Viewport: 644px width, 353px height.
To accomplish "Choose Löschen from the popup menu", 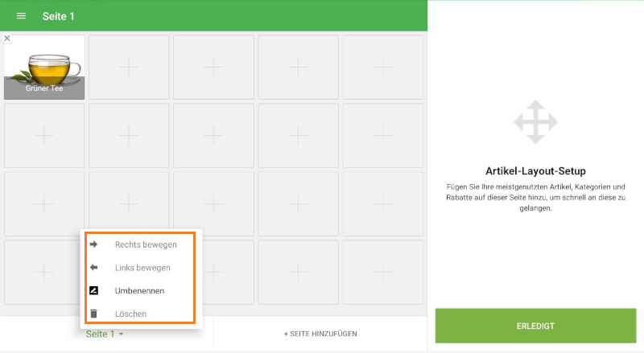I will click(x=130, y=314).
